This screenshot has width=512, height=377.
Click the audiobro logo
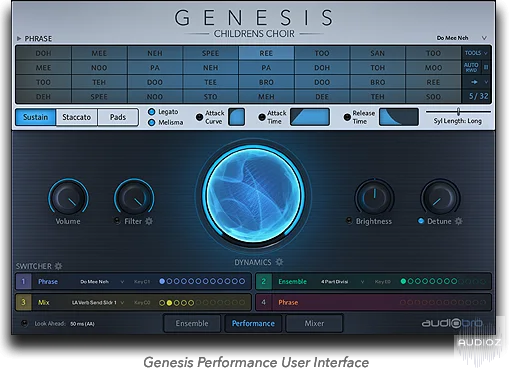[452, 323]
